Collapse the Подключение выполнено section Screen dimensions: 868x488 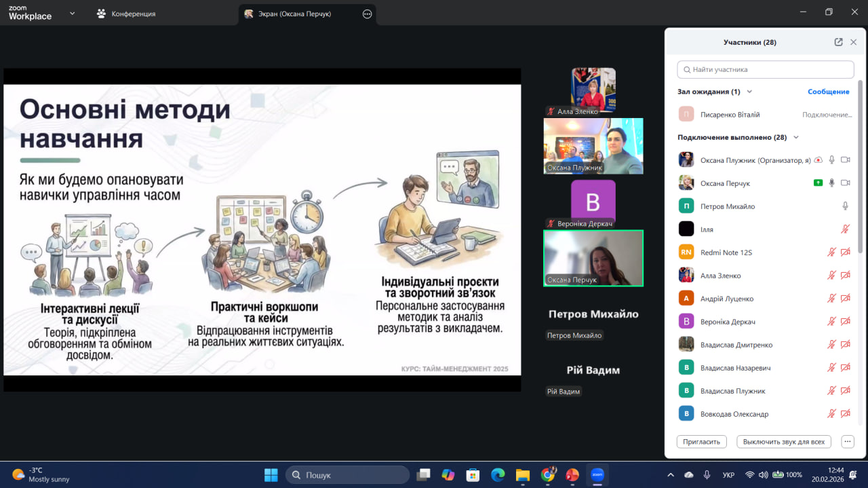pyautogui.click(x=796, y=137)
